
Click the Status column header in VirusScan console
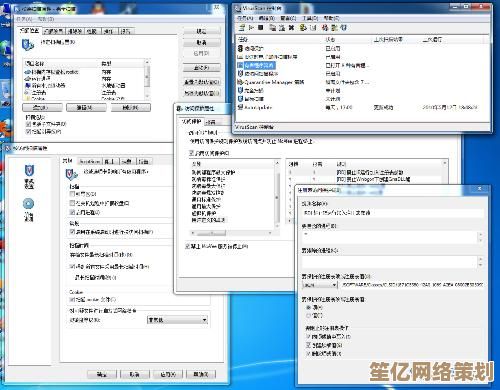pyautogui.click(x=347, y=40)
